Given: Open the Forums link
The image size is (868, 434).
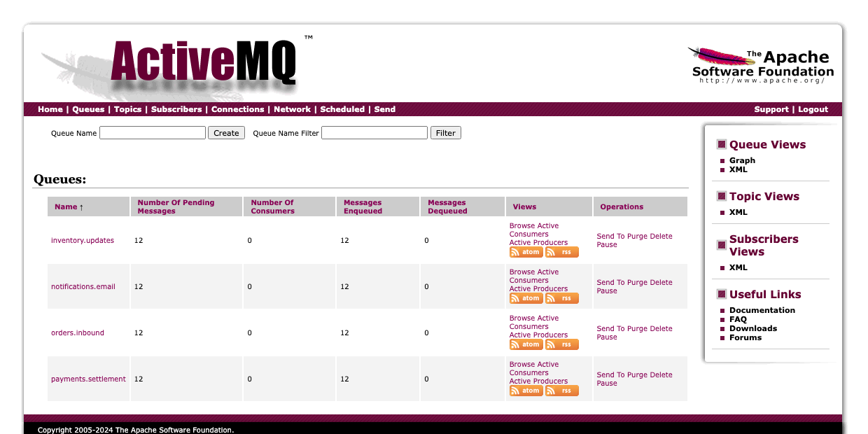Looking at the screenshot, I should [745, 337].
